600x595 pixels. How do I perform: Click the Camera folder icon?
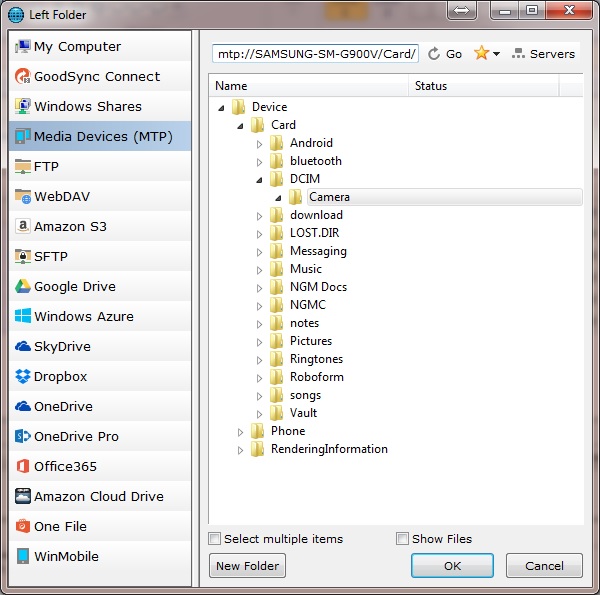[295, 197]
